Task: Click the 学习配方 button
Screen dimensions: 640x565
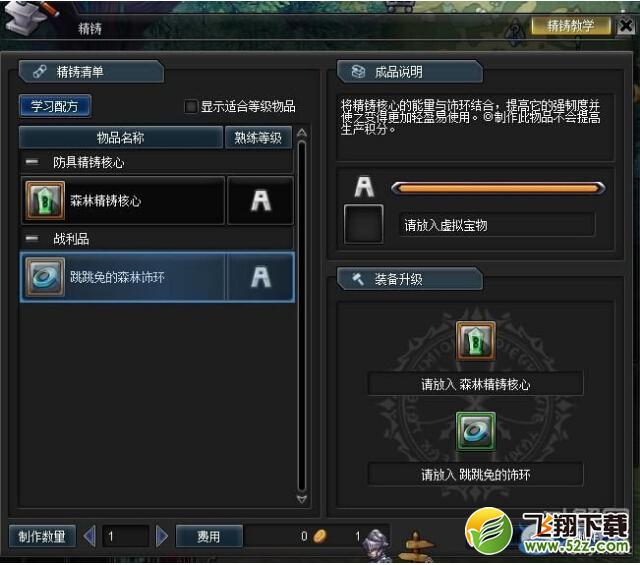Action: click(55, 107)
